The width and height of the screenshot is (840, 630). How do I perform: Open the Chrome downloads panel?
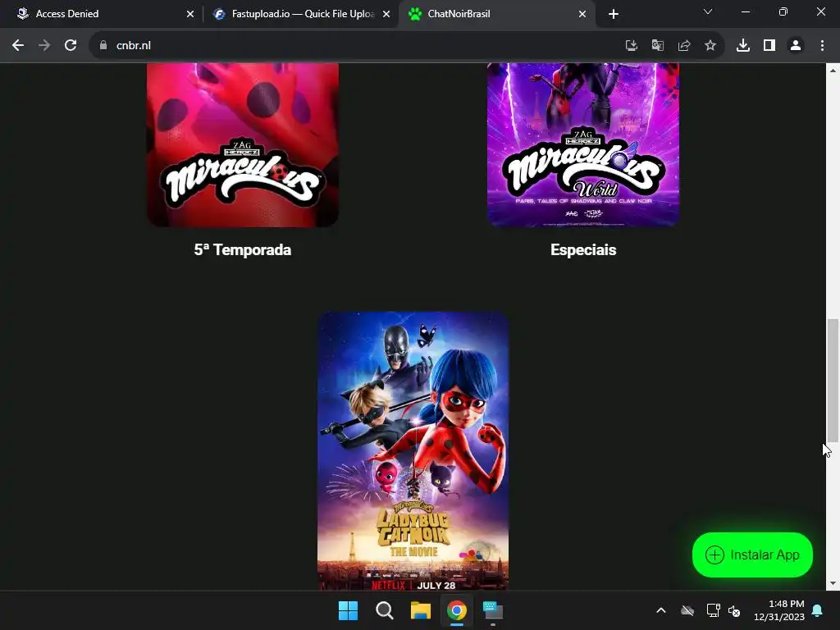pyautogui.click(x=743, y=46)
